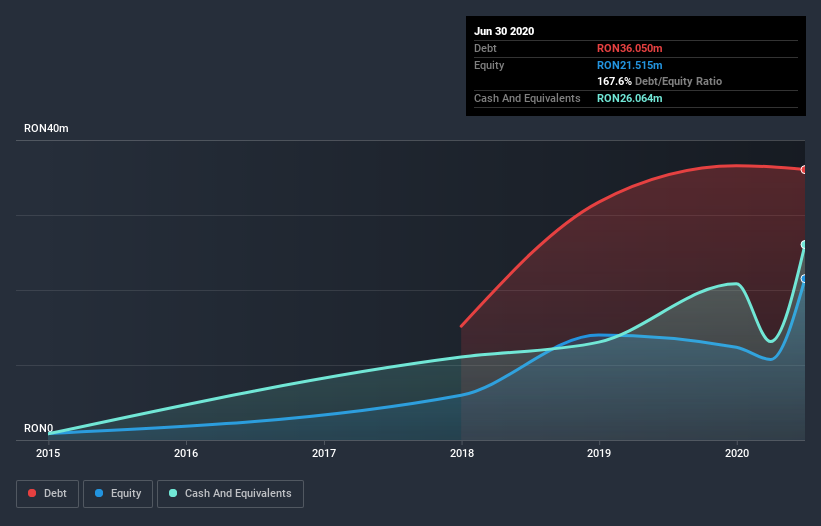Click the tooltip's Debt row label
Image resolution: width=821 pixels, height=526 pixels.
pos(485,48)
